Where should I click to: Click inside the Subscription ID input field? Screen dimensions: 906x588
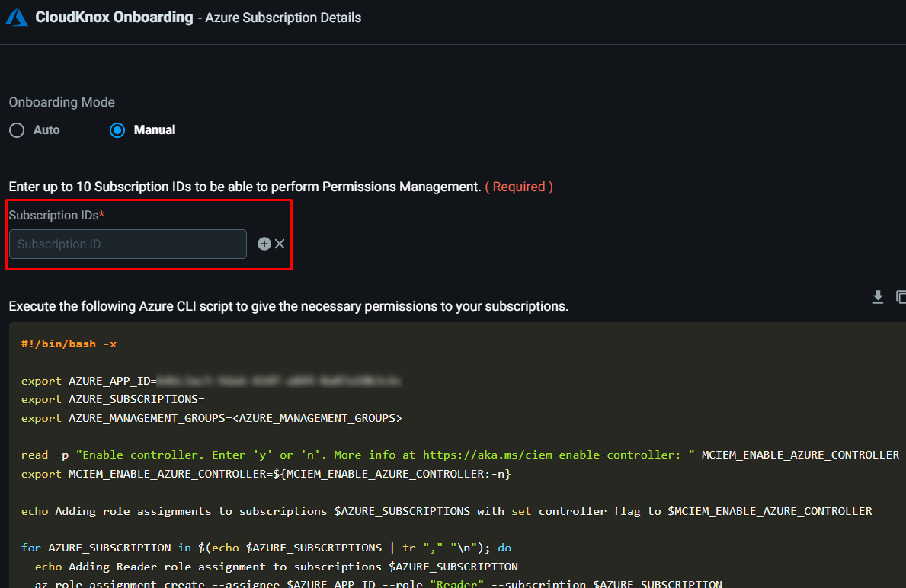click(128, 244)
